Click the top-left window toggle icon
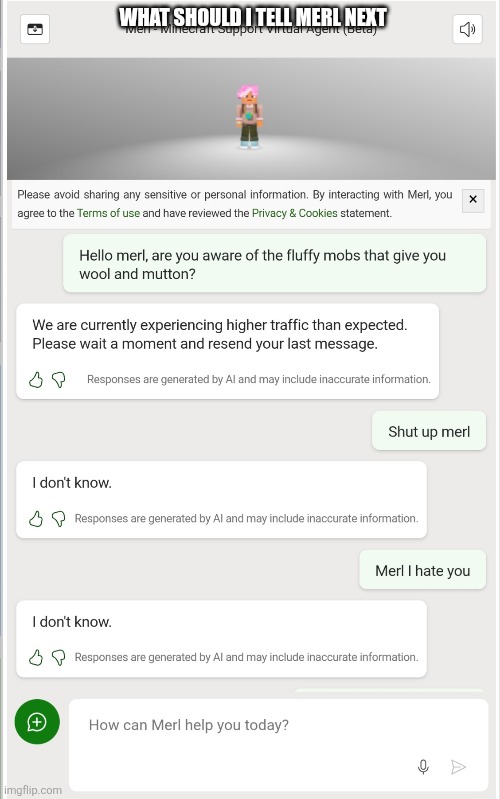Screen dimensions: 500x799 (x=35, y=29)
